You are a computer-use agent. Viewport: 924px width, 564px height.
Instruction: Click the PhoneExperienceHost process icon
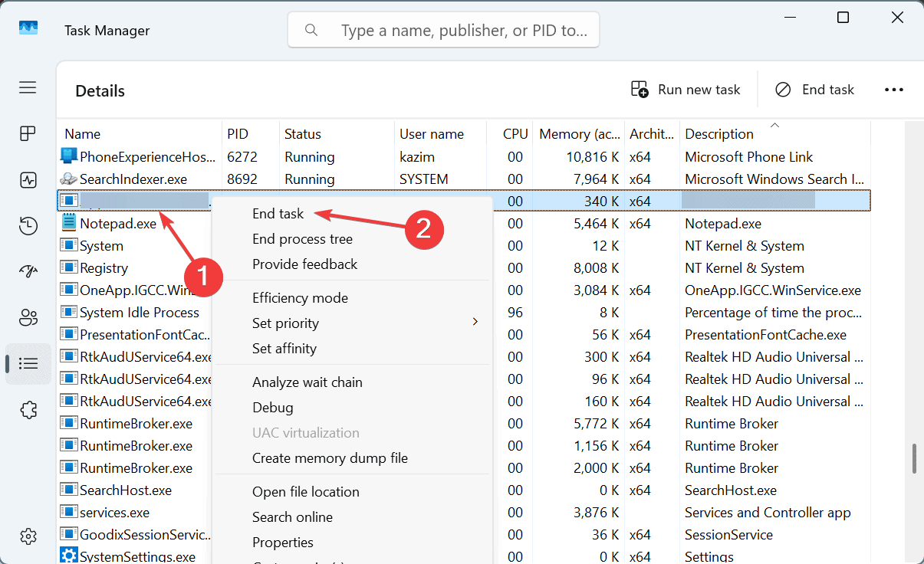tap(69, 157)
